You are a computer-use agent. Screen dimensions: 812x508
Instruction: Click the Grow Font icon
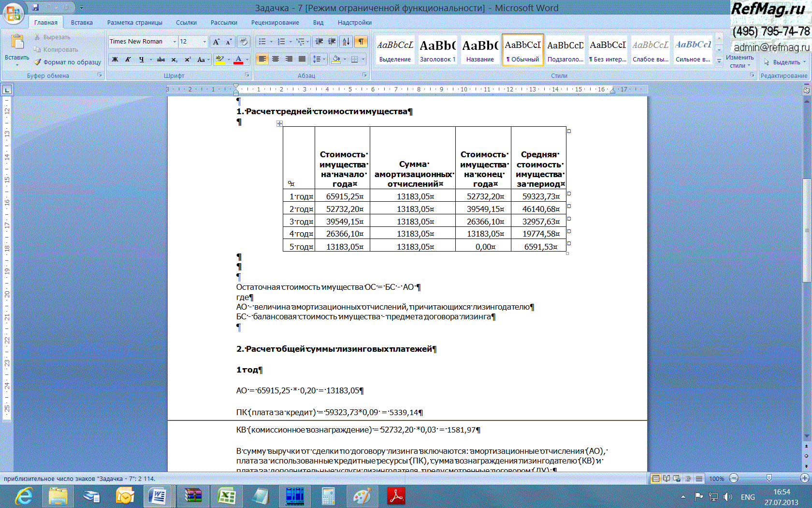216,42
